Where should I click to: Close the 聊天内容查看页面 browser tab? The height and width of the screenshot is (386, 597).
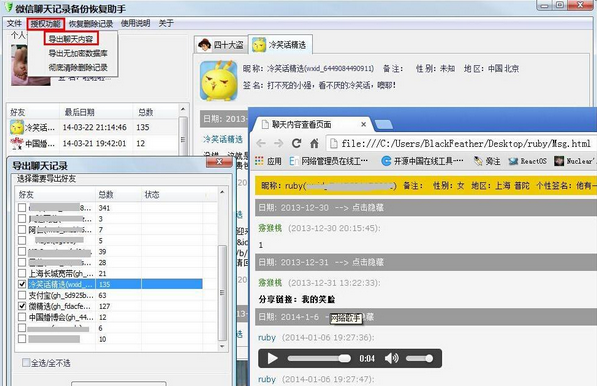363,124
